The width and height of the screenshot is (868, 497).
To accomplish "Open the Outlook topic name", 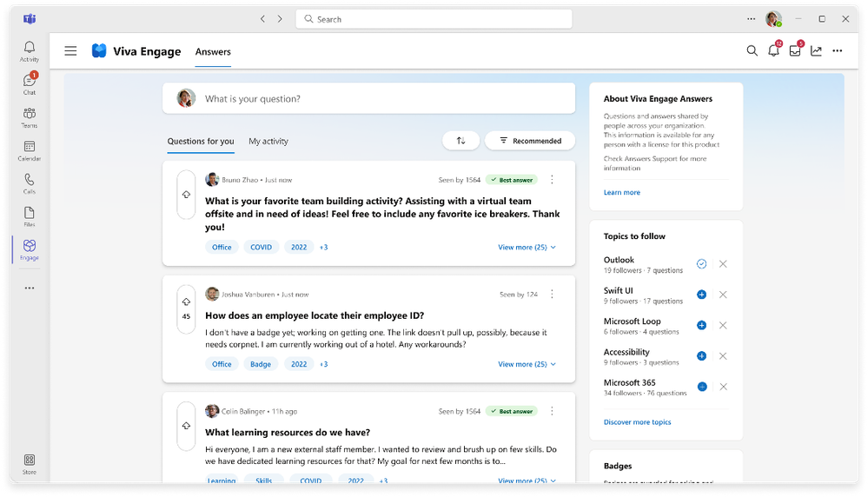I will [x=619, y=260].
